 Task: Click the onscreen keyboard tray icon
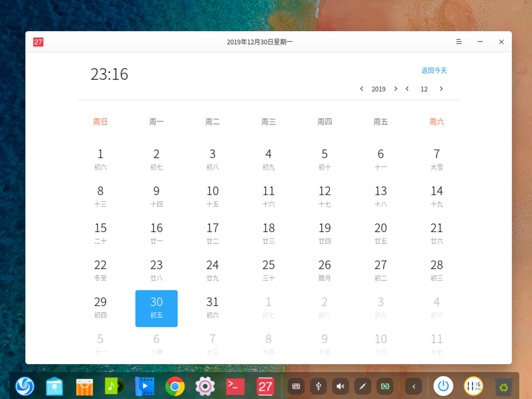(x=296, y=386)
